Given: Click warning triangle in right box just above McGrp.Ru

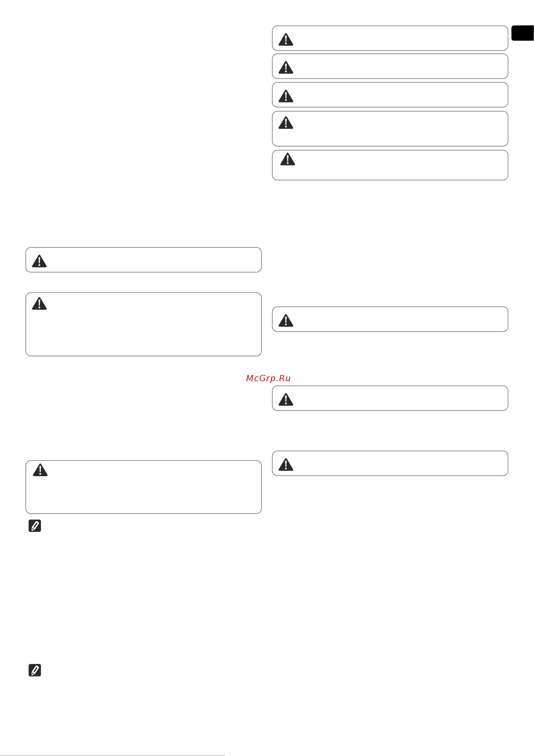Looking at the screenshot, I should [x=286, y=320].
